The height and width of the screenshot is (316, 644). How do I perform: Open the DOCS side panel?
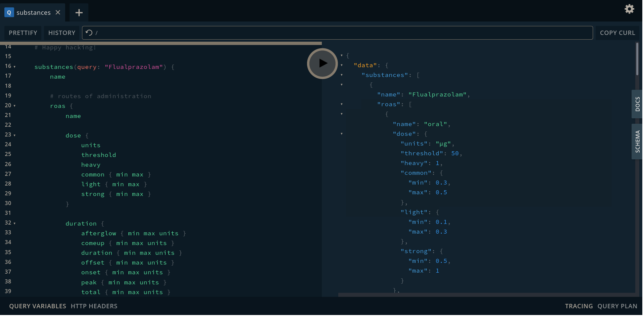[x=637, y=104]
